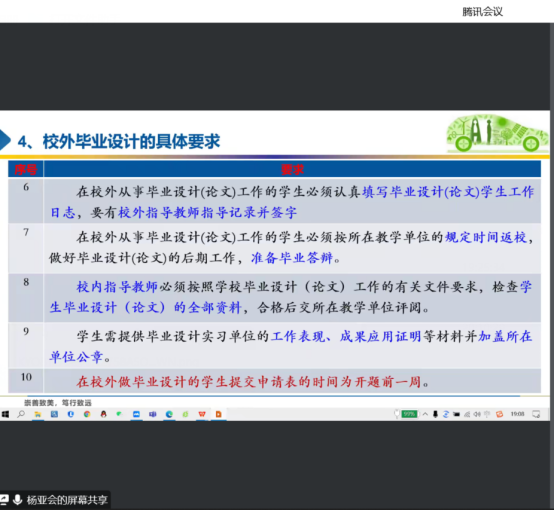Open the Windows Start menu
554x511 pixels.
click(x=5, y=414)
